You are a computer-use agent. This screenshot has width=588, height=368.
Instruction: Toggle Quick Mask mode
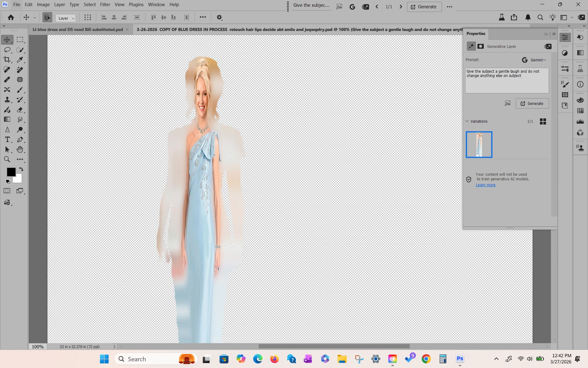tap(7, 191)
